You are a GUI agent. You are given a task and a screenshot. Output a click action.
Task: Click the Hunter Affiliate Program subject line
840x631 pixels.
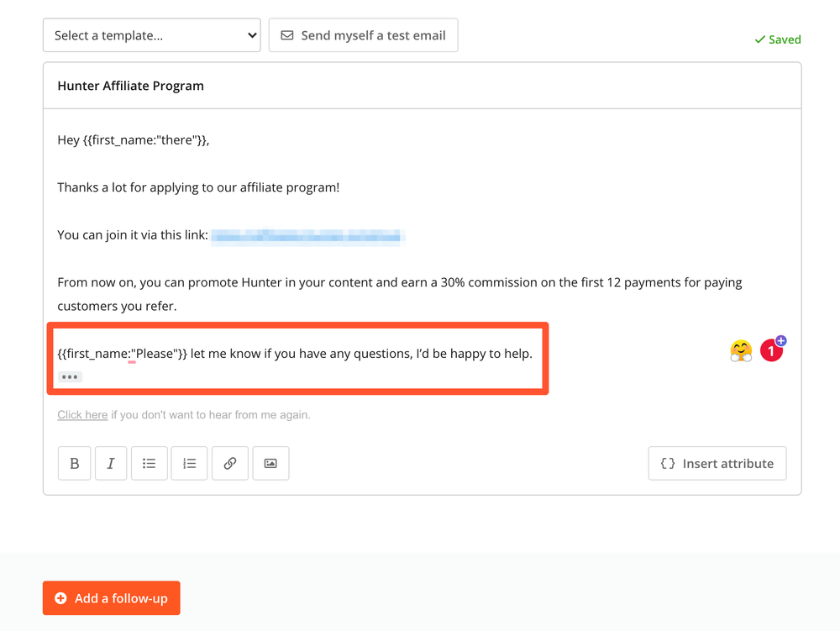click(130, 85)
